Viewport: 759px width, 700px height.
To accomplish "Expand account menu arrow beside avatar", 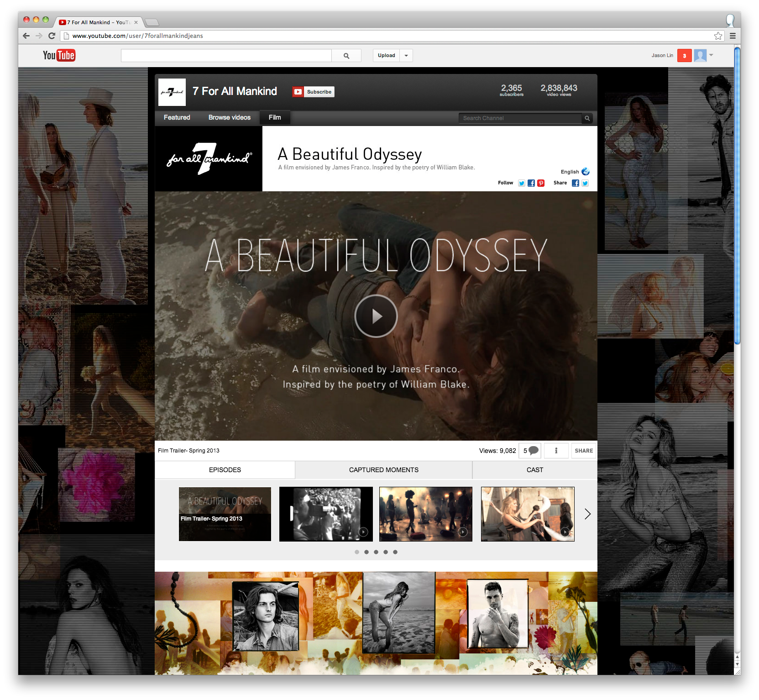I will pyautogui.click(x=711, y=55).
